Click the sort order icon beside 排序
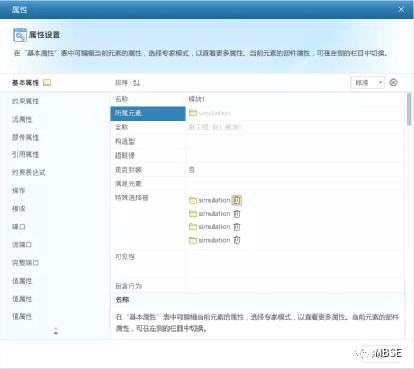This screenshot has width=414, height=369. (137, 83)
